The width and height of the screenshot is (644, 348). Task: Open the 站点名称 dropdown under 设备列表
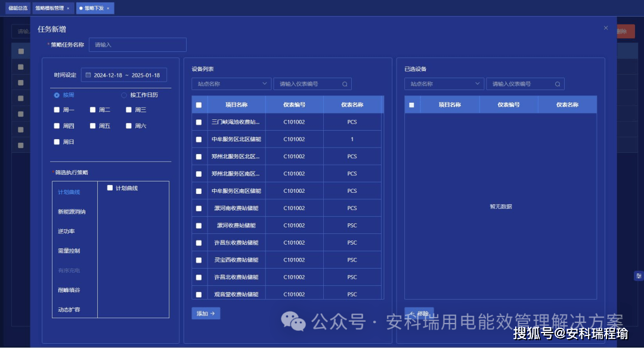pos(231,84)
